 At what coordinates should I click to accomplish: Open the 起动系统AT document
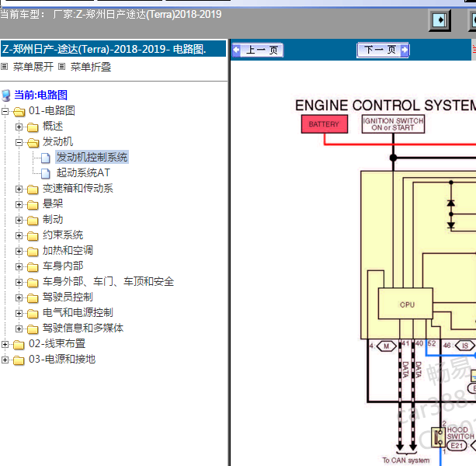(83, 172)
